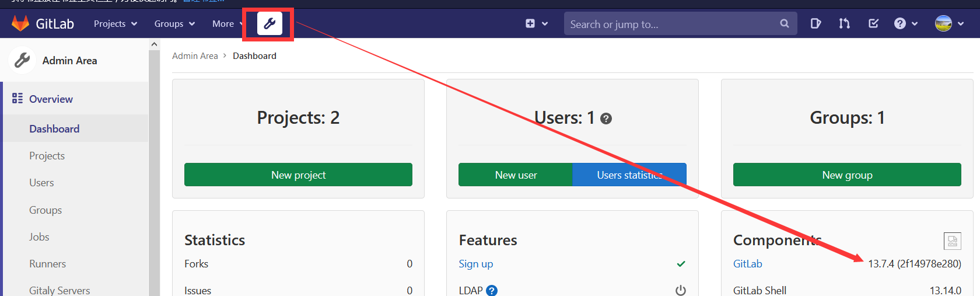Click the GitLab fox logo
980x296 pixels.
(x=20, y=23)
